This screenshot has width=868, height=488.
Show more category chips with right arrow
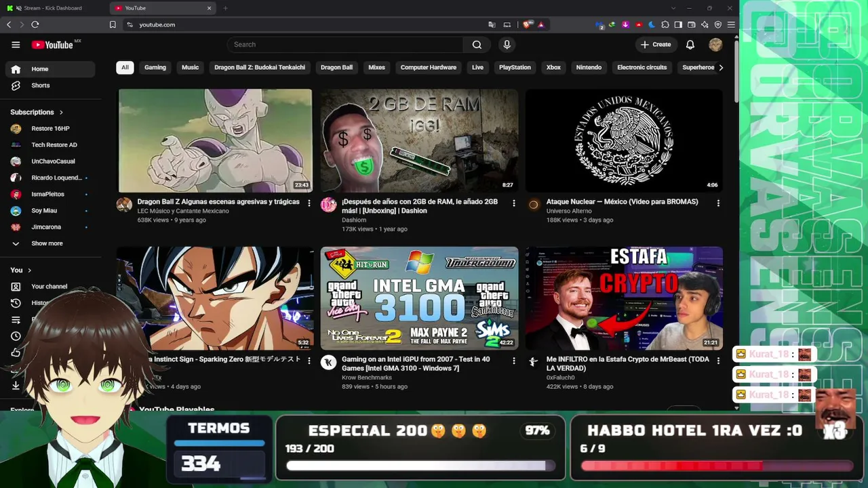[720, 68]
